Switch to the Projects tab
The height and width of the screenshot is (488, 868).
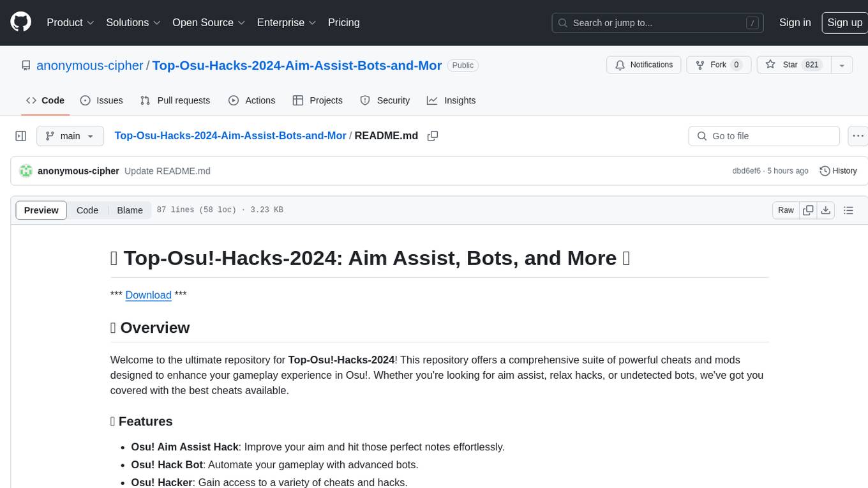tap(317, 100)
